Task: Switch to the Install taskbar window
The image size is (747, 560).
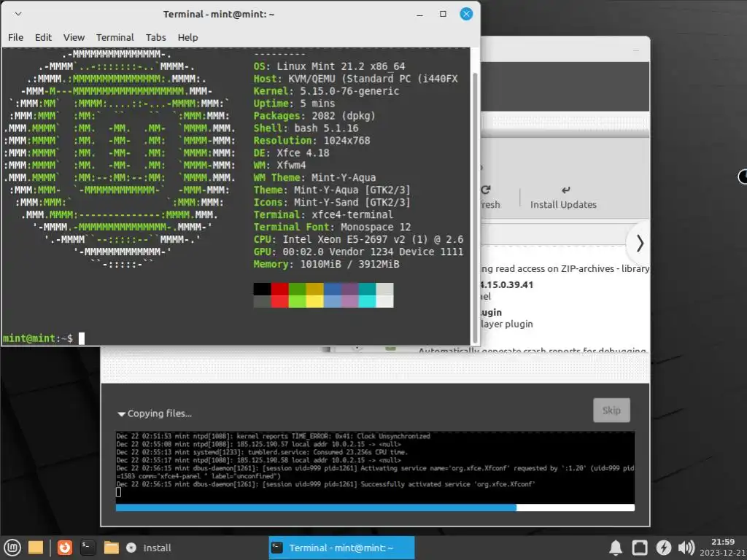Action: click(x=149, y=548)
